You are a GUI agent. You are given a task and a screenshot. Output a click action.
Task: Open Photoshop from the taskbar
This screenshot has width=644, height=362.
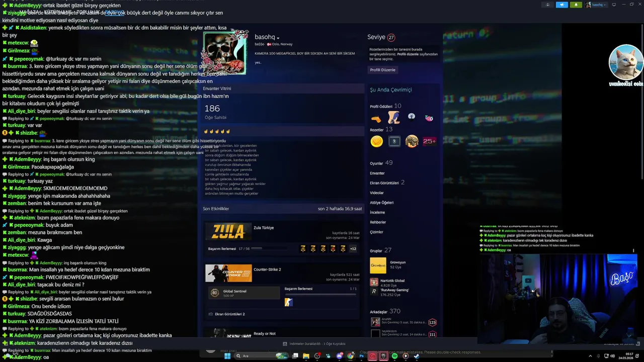point(361,356)
